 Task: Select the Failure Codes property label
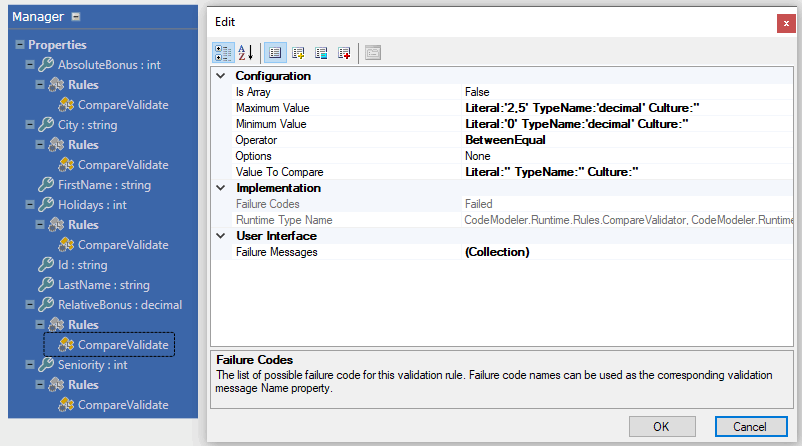(x=268, y=204)
